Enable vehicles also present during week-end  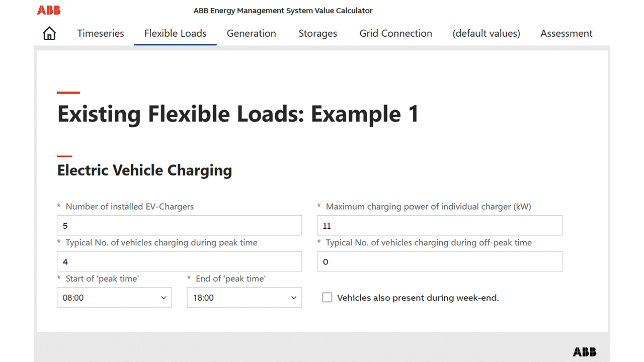327,298
